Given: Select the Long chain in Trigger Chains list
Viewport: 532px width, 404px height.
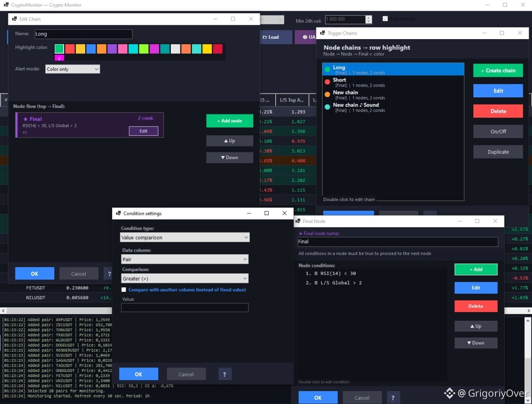Looking at the screenshot, I should (393, 69).
